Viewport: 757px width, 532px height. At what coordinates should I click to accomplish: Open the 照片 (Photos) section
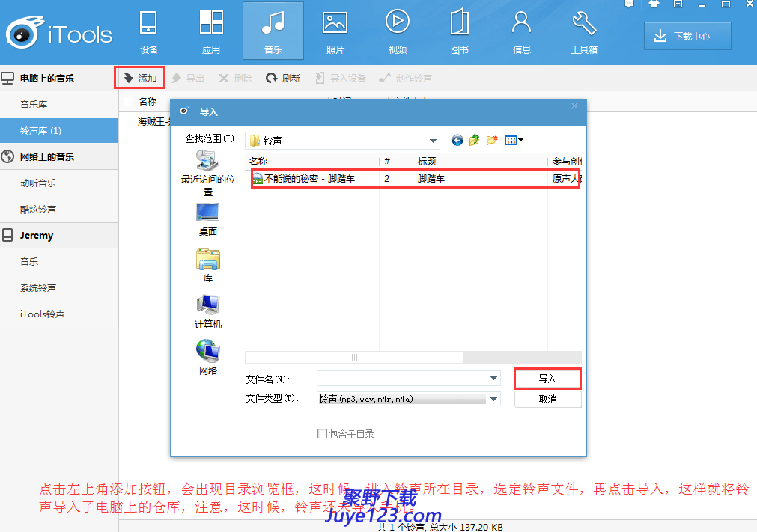pos(335,32)
